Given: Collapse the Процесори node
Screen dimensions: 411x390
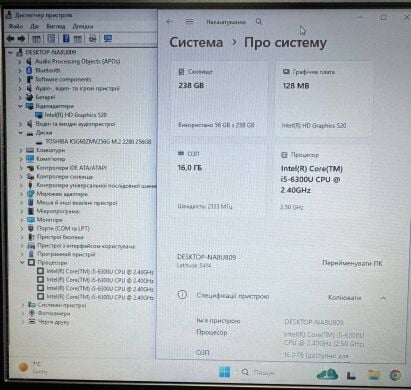Looking at the screenshot, I should coord(22,262).
